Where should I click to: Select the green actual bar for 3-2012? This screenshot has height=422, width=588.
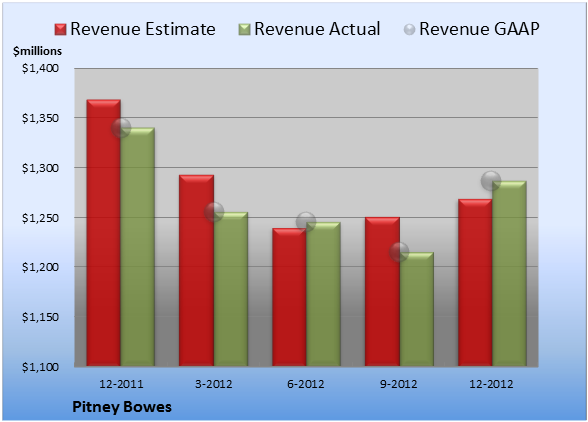[231, 289]
